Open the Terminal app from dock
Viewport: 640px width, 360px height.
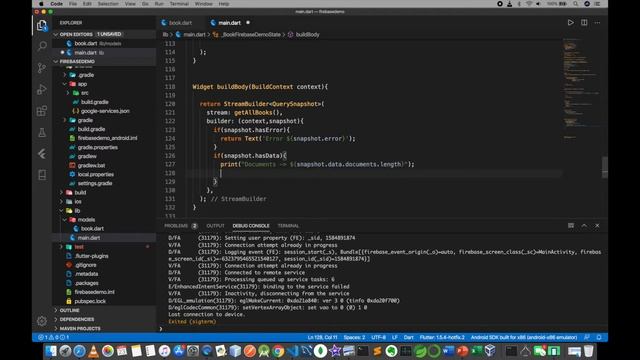[x=362, y=351]
